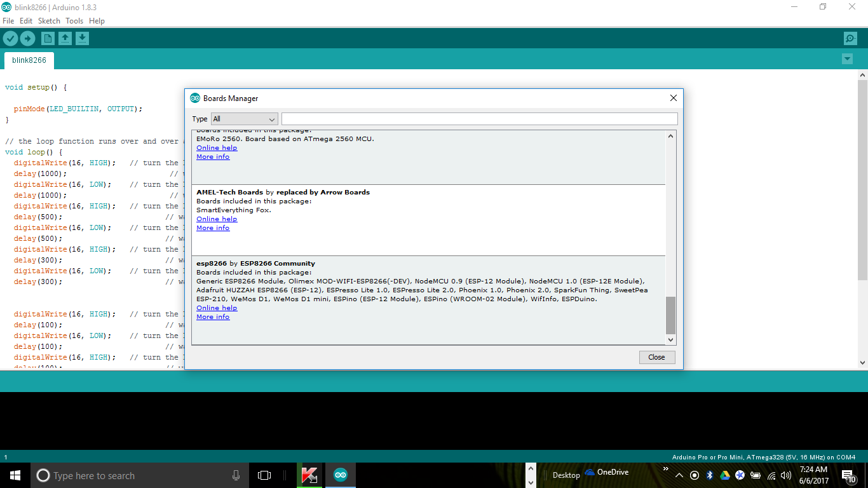Open the tab options dropdown arrow
The image size is (868, 488).
(847, 59)
